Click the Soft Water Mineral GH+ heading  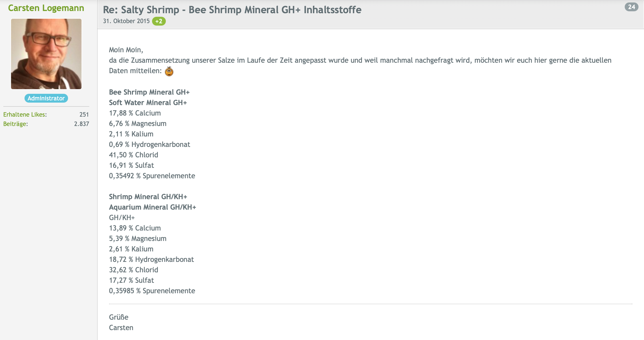click(148, 103)
